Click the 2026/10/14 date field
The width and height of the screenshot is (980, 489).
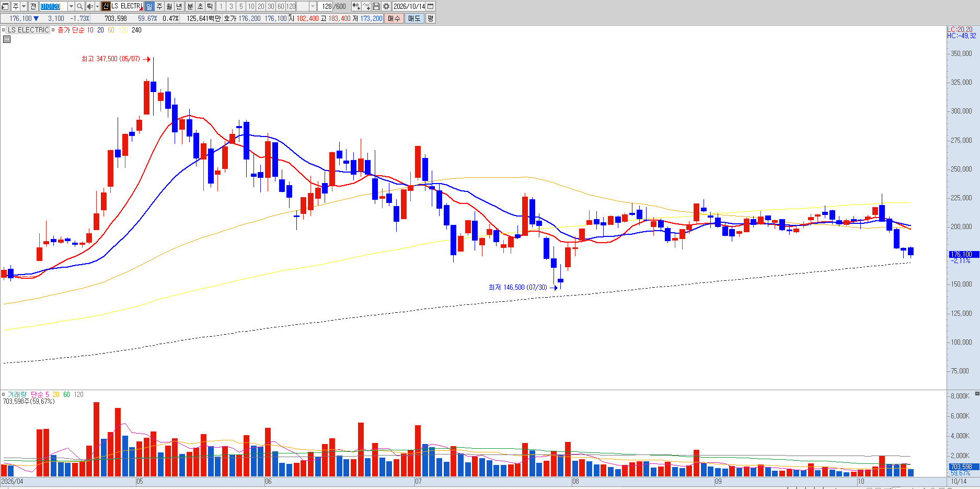tap(409, 6)
